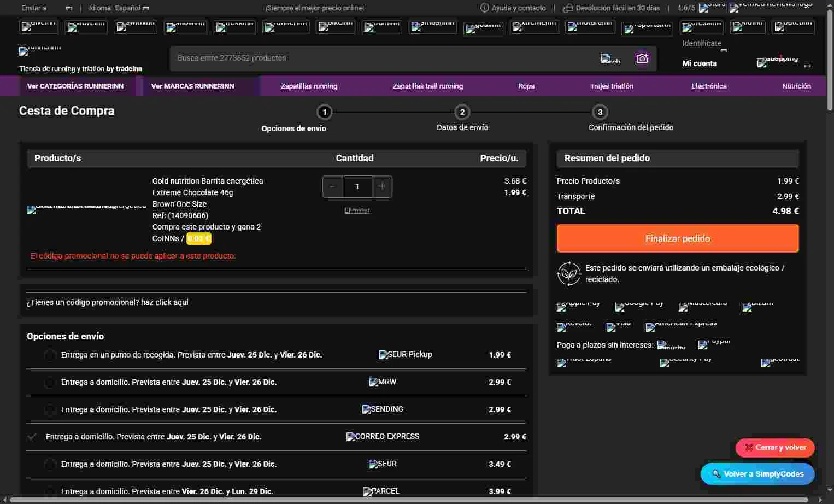The image size is (834, 504).
Task: Click the quantity value field
Action: click(357, 186)
